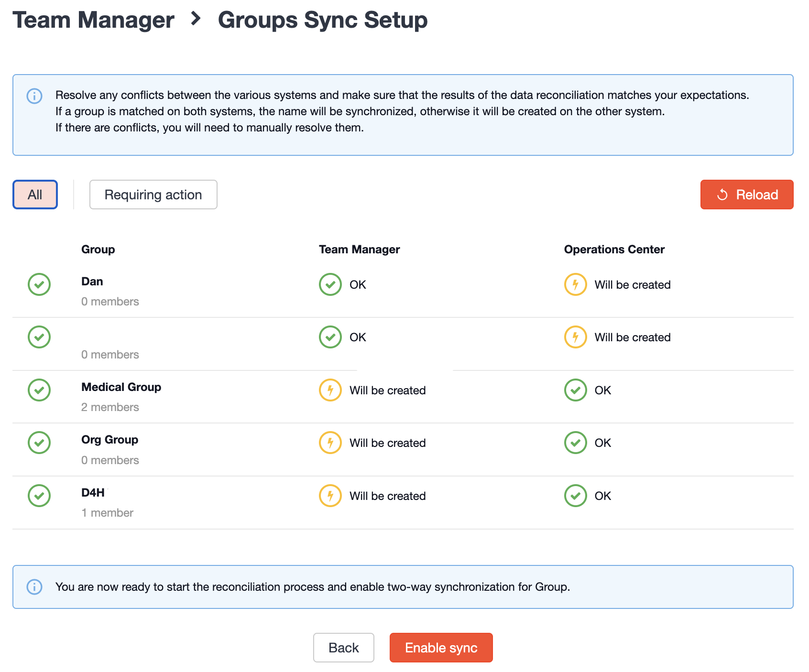Screen dimensions: 809x672
Task: Select the All filter tab
Action: tap(35, 195)
